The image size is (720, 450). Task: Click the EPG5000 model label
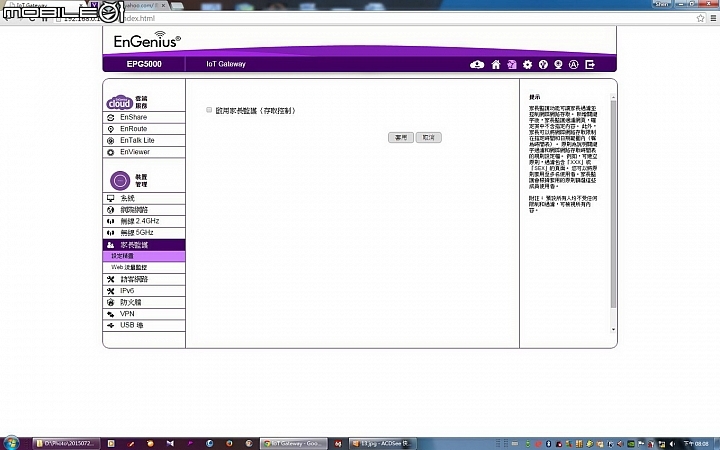pos(144,64)
